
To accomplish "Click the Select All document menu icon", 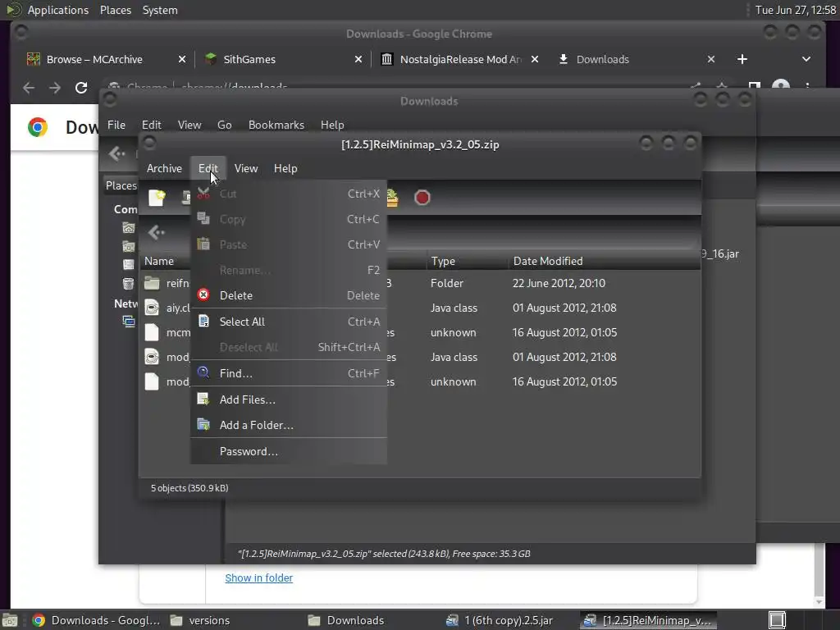I will click(x=203, y=321).
